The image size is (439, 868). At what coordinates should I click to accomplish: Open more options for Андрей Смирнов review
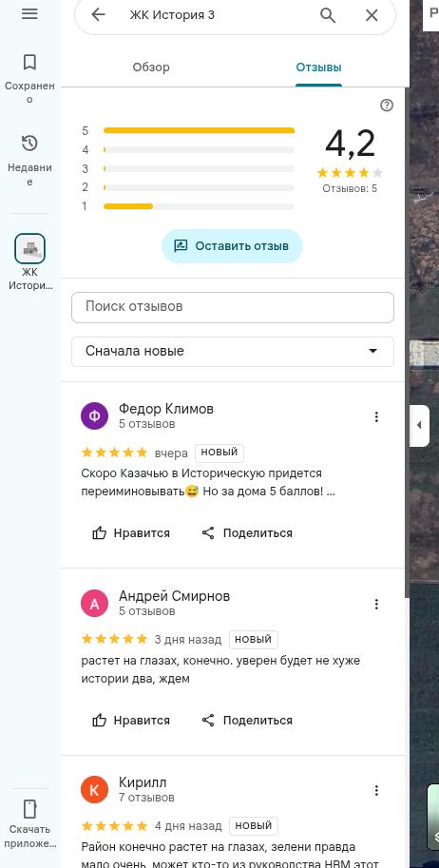(376, 604)
